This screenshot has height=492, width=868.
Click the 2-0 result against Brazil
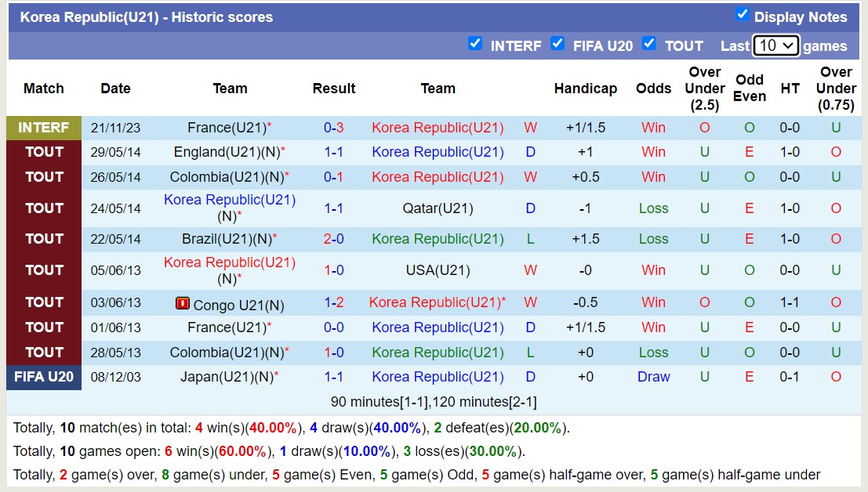tap(334, 239)
